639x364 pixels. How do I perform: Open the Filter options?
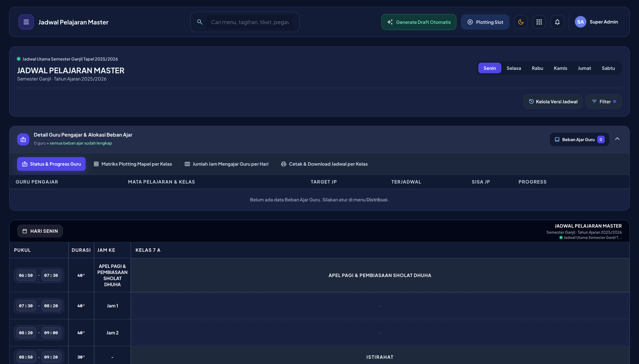603,101
